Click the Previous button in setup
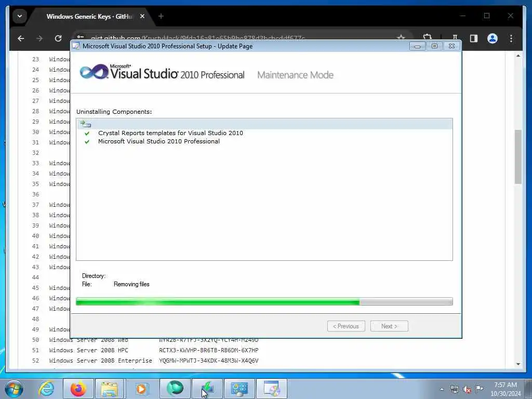This screenshot has width=532, height=399. pyautogui.click(x=346, y=326)
